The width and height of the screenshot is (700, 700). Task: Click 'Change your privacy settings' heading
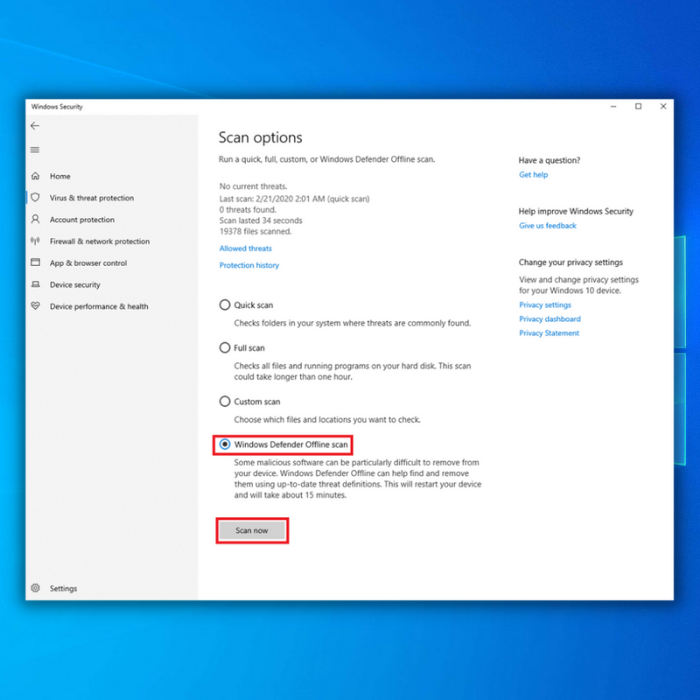(x=571, y=262)
